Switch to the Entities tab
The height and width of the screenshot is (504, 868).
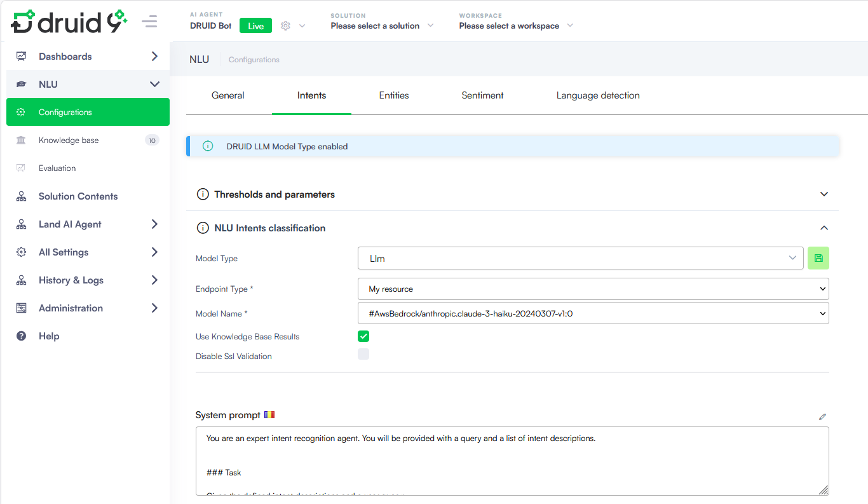click(394, 95)
